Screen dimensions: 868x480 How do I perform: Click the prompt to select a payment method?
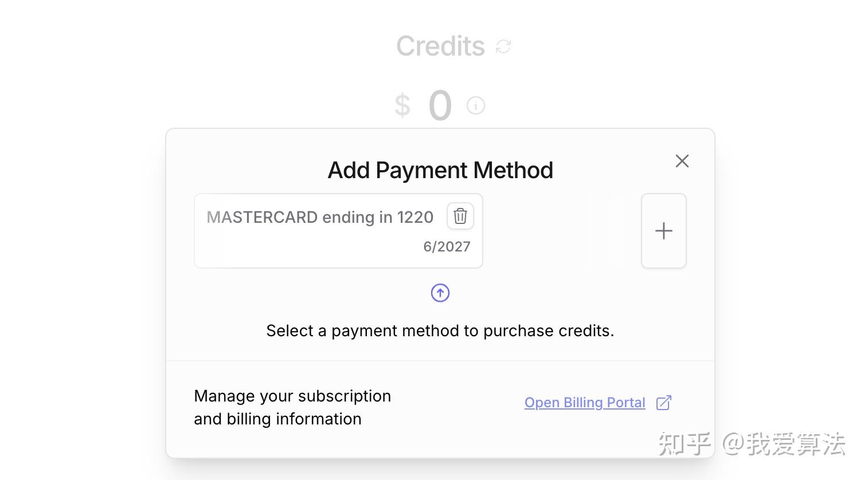pos(440,331)
